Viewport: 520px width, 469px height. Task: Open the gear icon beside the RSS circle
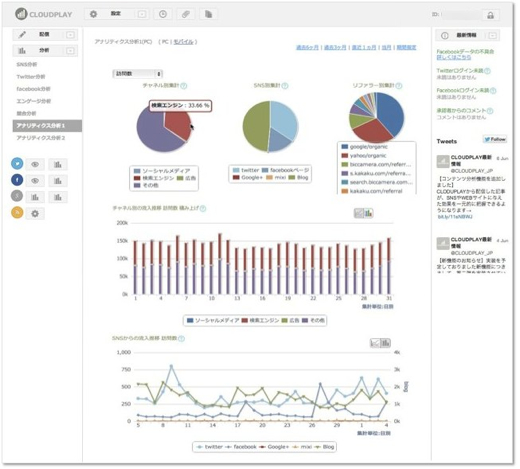[x=35, y=213]
